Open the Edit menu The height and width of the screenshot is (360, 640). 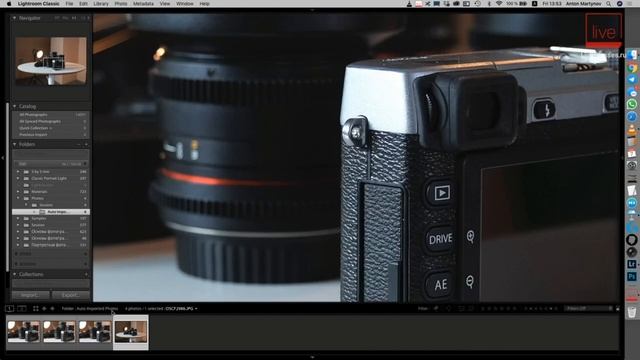[x=83, y=4]
